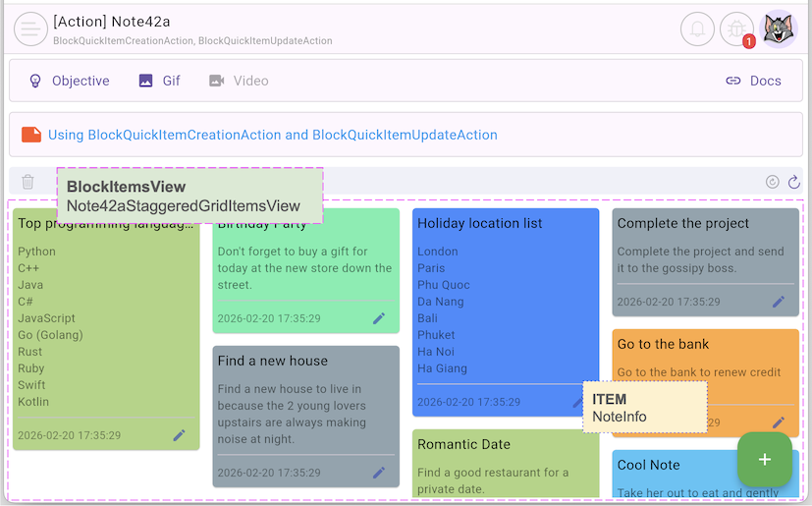
Task: Open the Docs link
Action: pos(753,81)
